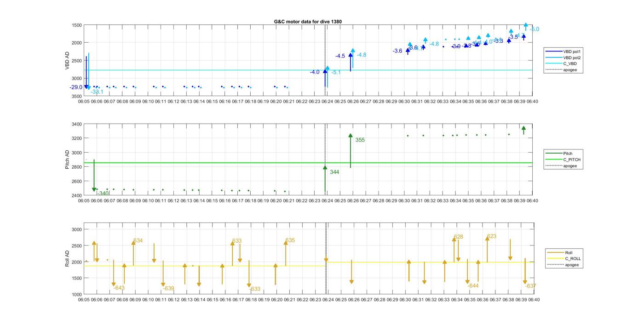Click the -637 roll data label
This screenshot has height=331, width=644.
click(531, 286)
